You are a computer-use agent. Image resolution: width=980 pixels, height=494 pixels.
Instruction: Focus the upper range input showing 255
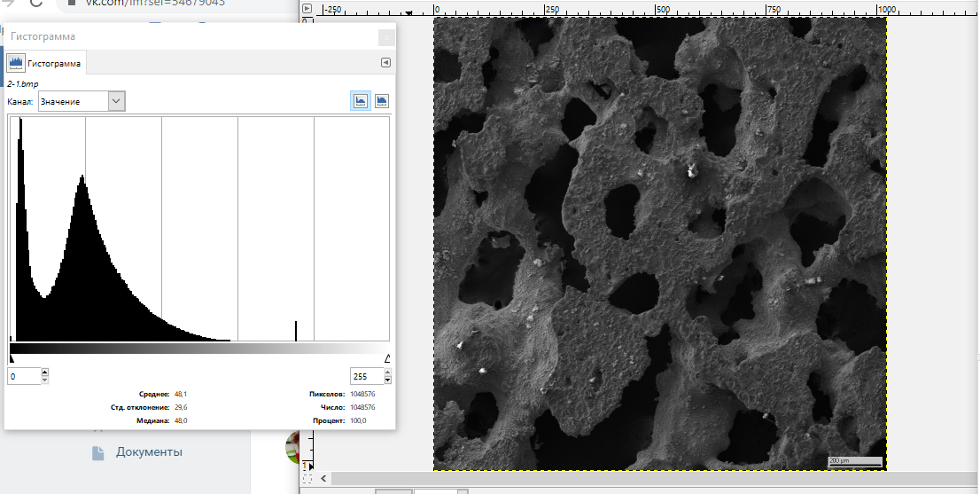pyautogui.click(x=366, y=376)
